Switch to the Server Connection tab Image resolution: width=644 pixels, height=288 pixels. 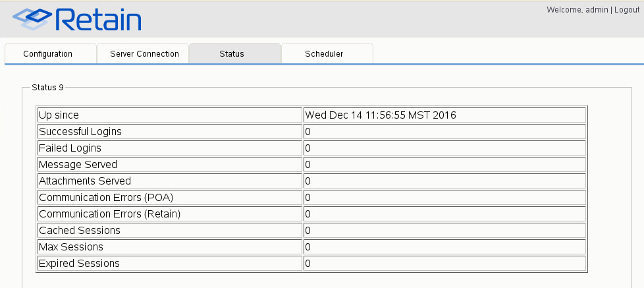pos(144,54)
